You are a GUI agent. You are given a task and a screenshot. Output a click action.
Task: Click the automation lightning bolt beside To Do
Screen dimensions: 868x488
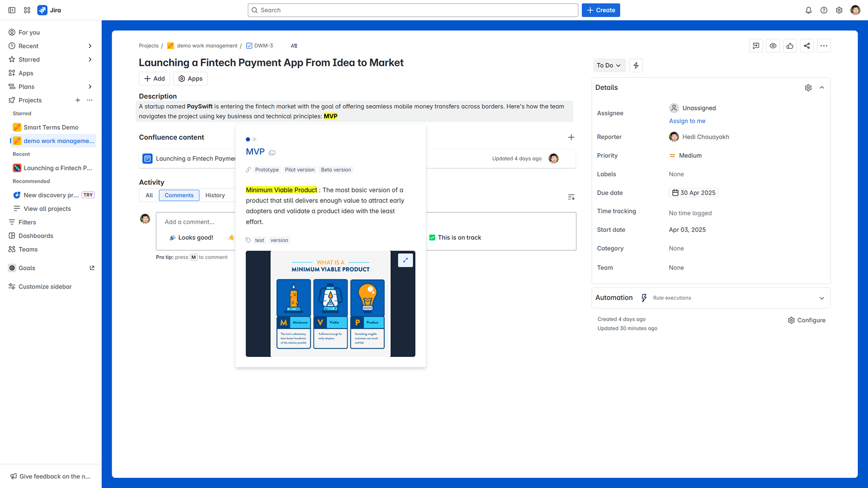pos(636,66)
